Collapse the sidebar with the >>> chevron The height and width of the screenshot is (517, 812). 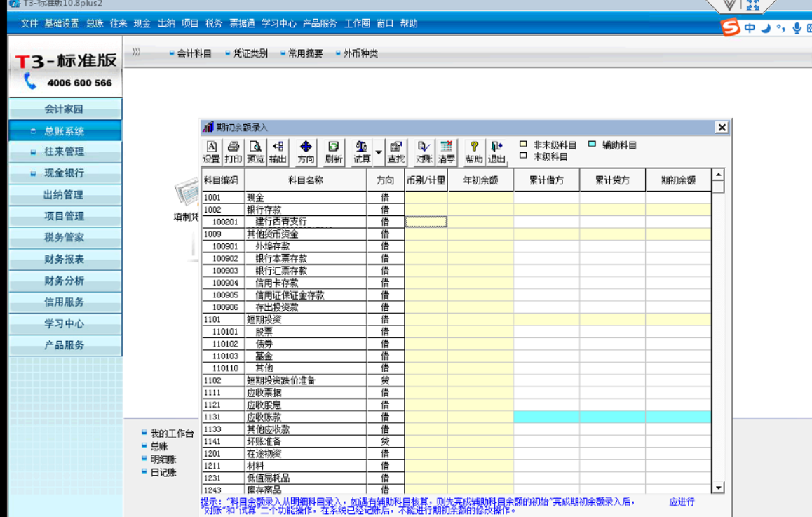click(135, 51)
